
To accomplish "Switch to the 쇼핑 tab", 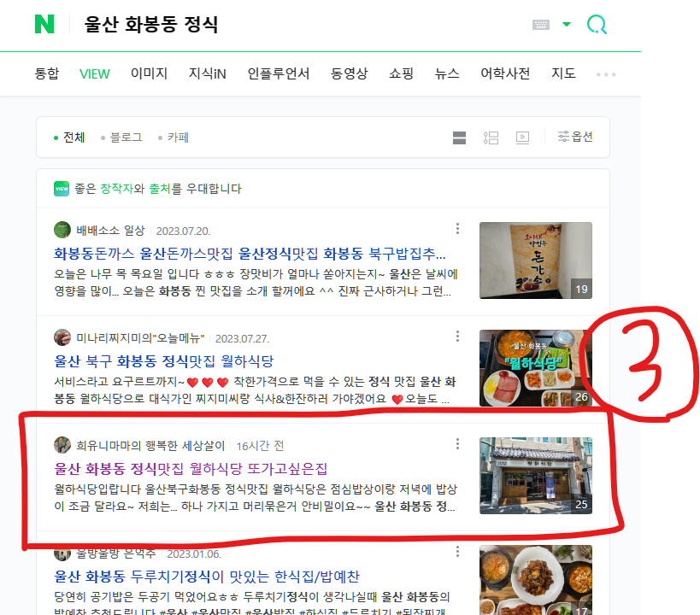I will point(402,73).
